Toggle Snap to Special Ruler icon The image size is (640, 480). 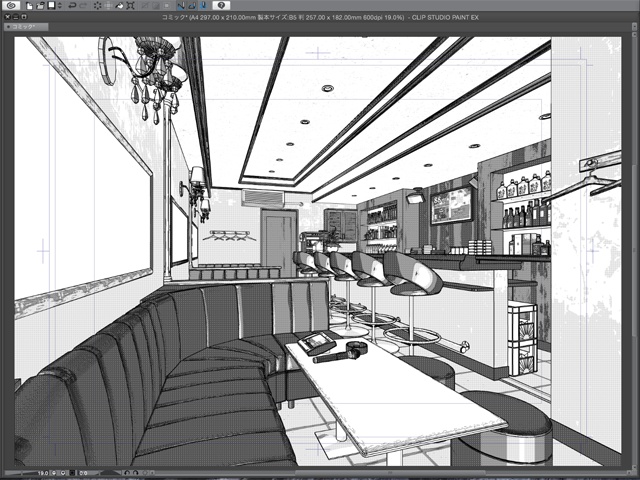pos(192,5)
